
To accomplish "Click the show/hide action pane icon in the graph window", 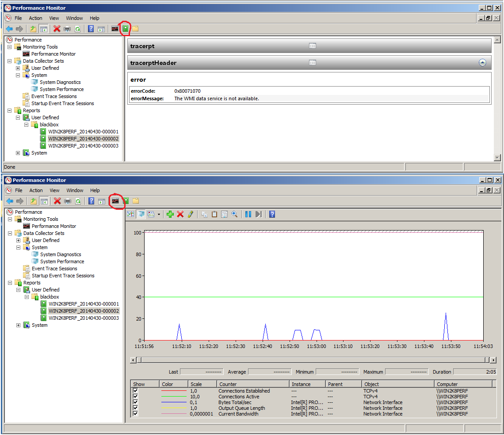I will tap(102, 201).
